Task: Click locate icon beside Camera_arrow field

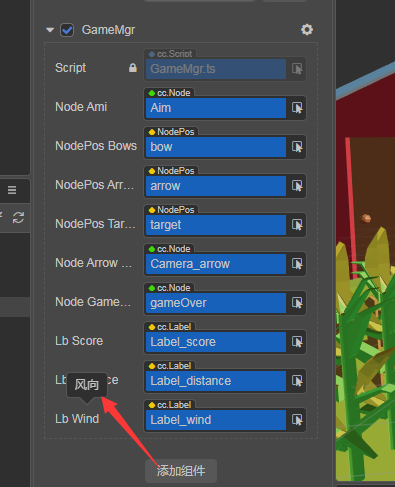Action: [x=297, y=264]
